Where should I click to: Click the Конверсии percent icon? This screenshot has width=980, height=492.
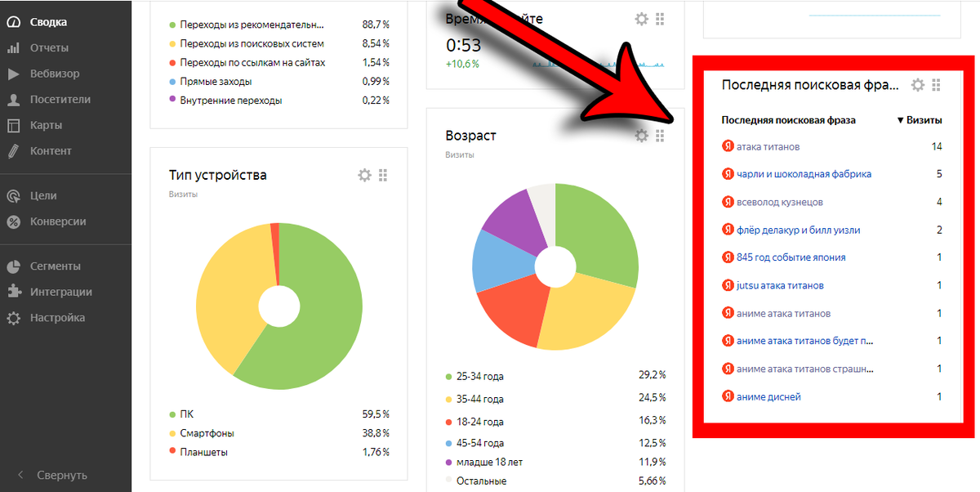[13, 221]
